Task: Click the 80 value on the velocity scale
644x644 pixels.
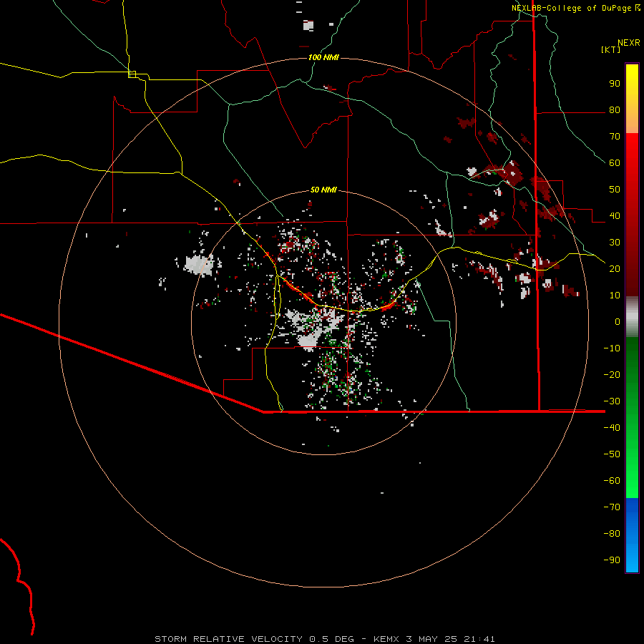Action: pos(615,109)
